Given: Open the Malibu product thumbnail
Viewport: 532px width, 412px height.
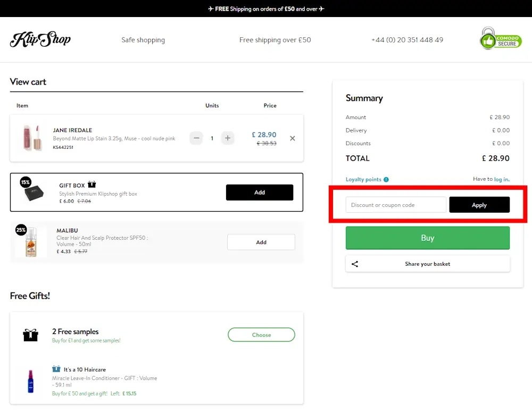Looking at the screenshot, I should click(x=31, y=242).
